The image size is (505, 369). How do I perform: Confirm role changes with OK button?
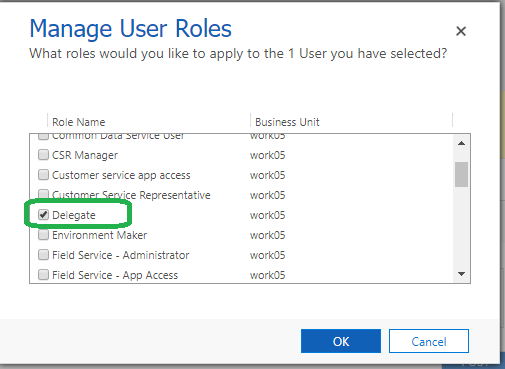click(341, 341)
